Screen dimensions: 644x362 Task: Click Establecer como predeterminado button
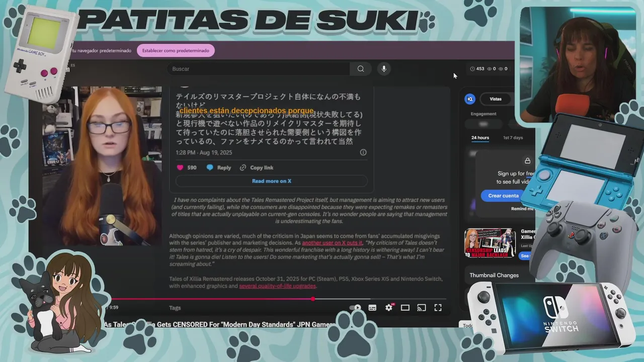pos(176,50)
